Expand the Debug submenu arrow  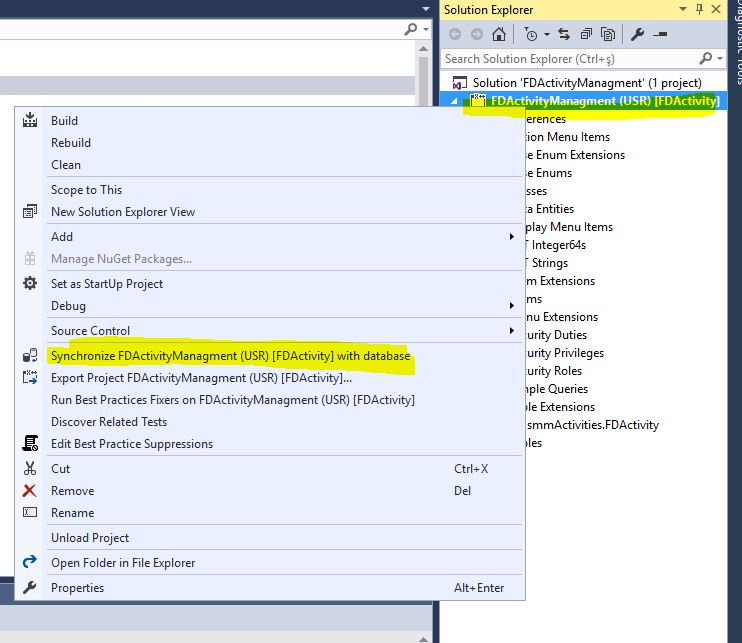(512, 306)
